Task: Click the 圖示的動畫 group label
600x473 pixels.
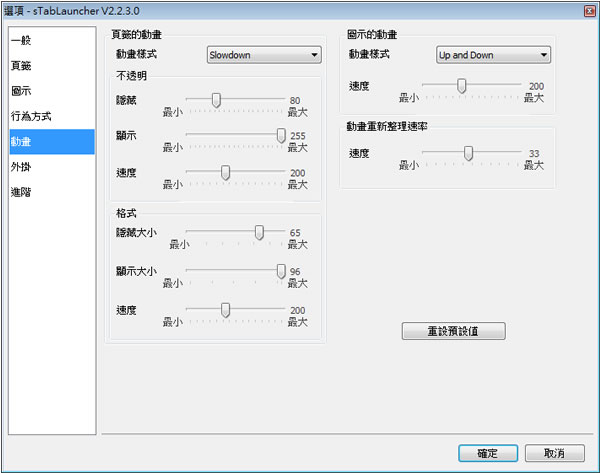Action: 372,34
